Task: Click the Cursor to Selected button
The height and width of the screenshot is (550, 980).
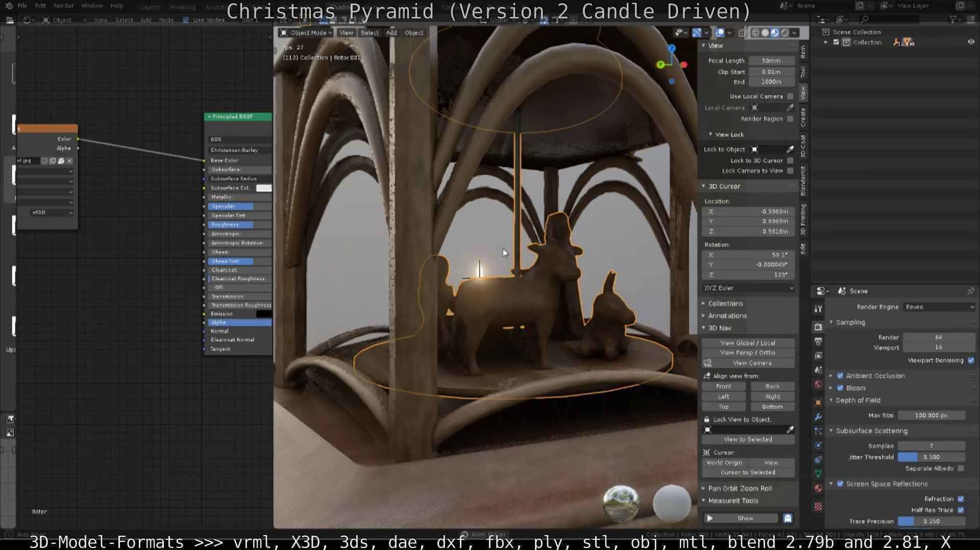Action: click(x=748, y=473)
